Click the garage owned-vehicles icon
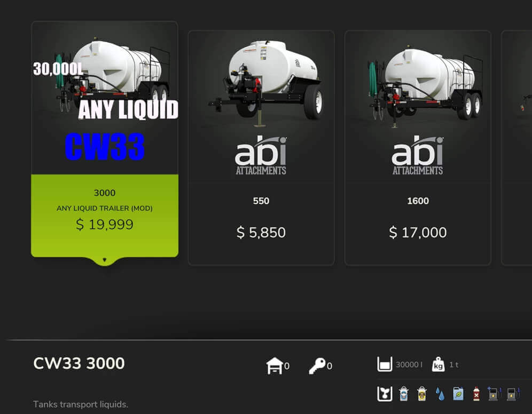532x414 pixels. (275, 365)
